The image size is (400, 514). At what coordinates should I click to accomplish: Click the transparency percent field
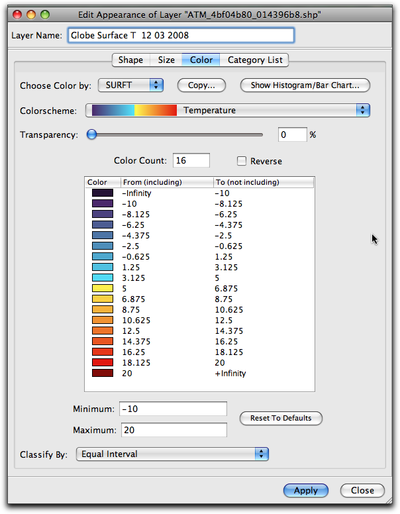point(292,135)
